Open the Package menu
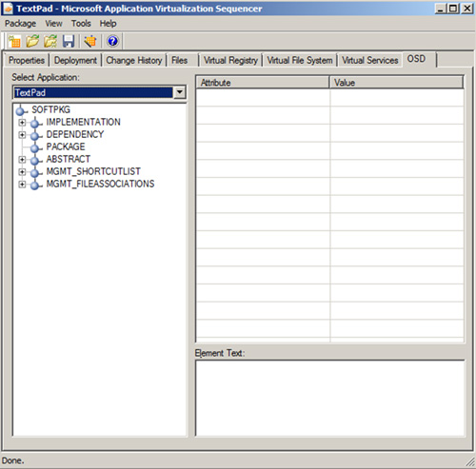476x469 pixels. (20, 24)
